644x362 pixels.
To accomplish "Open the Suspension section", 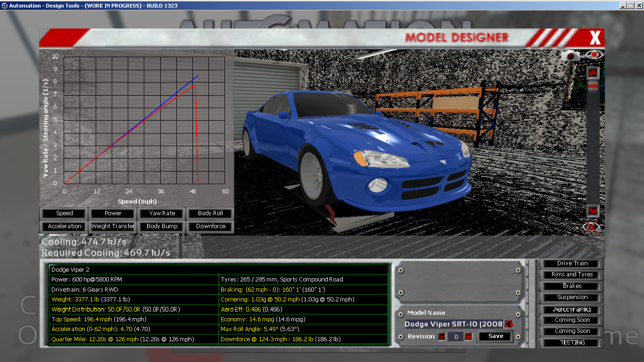I will pyautogui.click(x=572, y=297).
